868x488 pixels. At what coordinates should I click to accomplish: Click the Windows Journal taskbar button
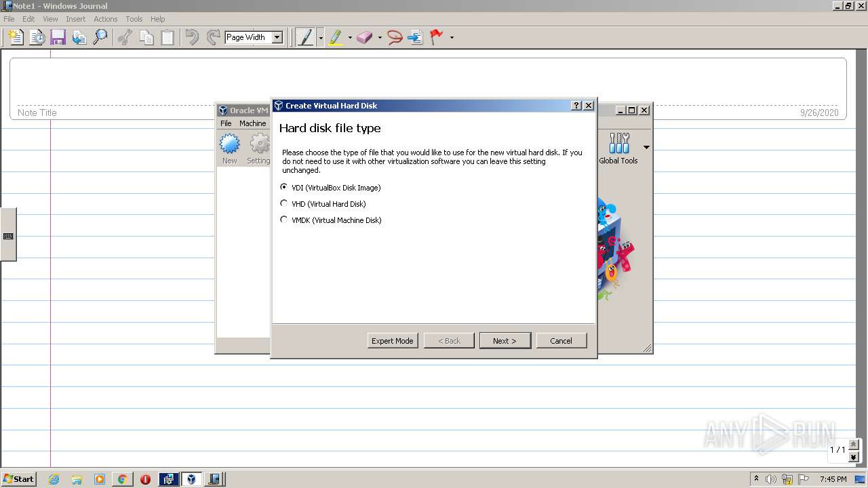[214, 479]
